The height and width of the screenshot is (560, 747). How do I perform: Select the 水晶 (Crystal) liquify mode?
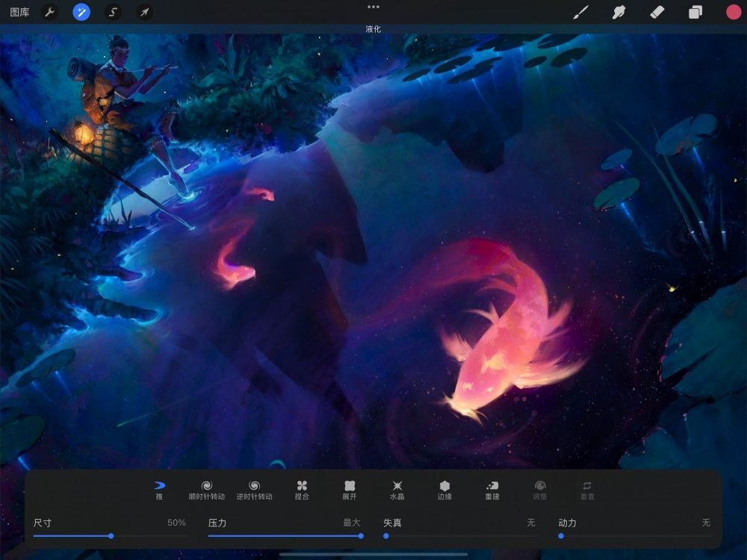pos(397,488)
